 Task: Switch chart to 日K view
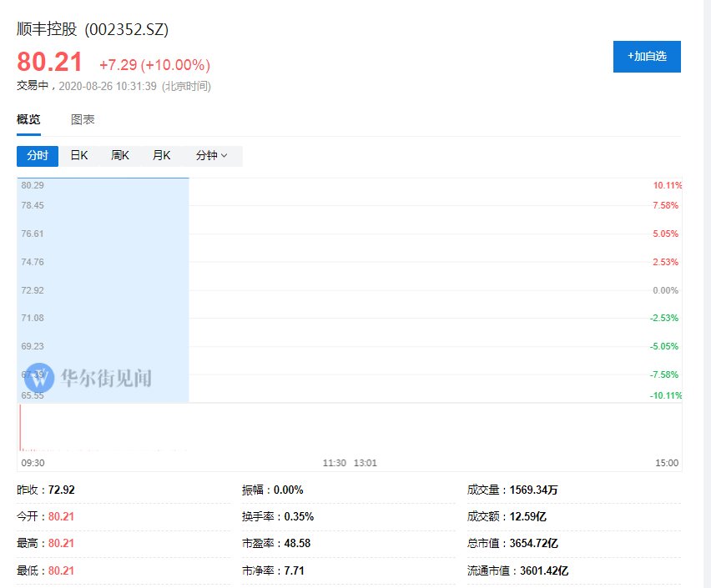click(x=79, y=156)
